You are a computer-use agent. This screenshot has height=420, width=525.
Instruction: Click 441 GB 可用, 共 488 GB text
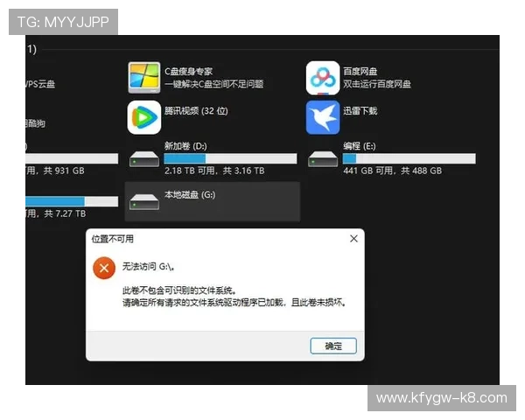pos(392,171)
